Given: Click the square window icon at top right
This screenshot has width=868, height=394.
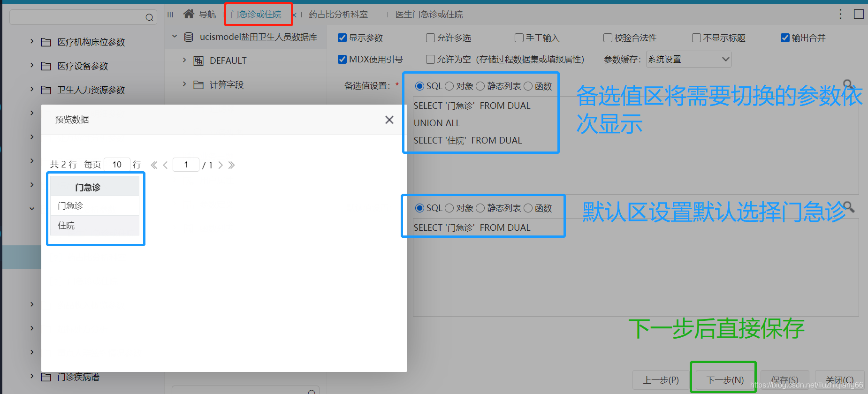Looking at the screenshot, I should pyautogui.click(x=859, y=14).
